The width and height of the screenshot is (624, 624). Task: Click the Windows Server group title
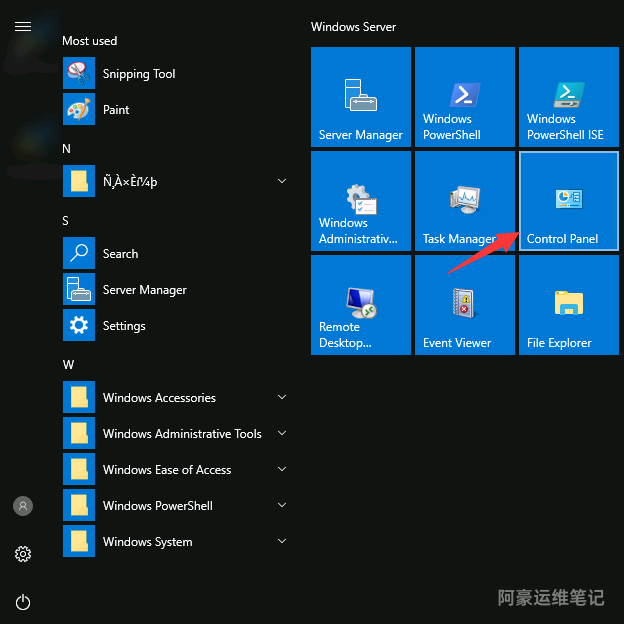353,27
